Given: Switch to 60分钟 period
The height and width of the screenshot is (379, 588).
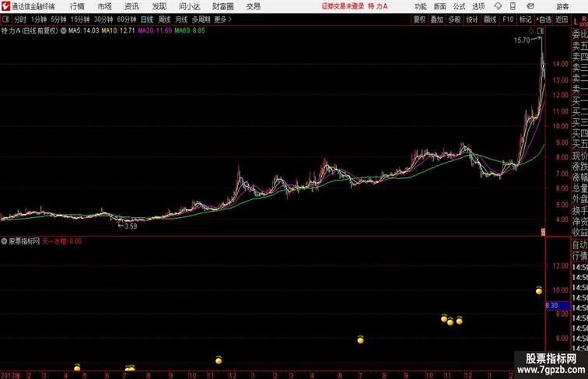Looking at the screenshot, I should pos(127,19).
